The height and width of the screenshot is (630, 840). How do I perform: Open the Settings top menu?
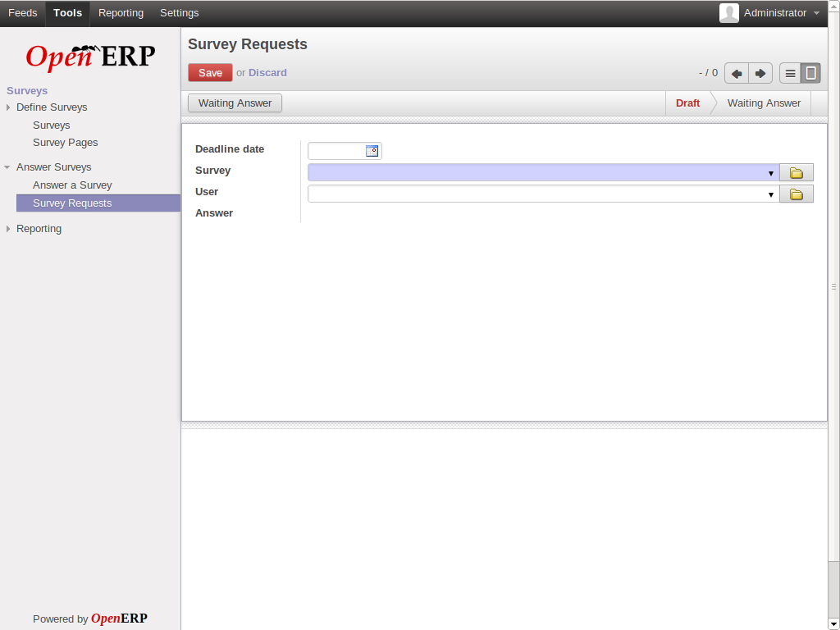(x=179, y=13)
